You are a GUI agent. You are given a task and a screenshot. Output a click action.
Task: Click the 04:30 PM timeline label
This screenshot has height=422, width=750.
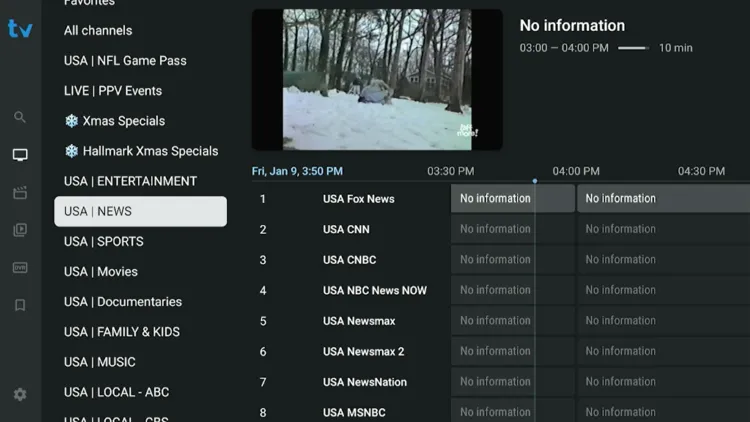pos(701,171)
